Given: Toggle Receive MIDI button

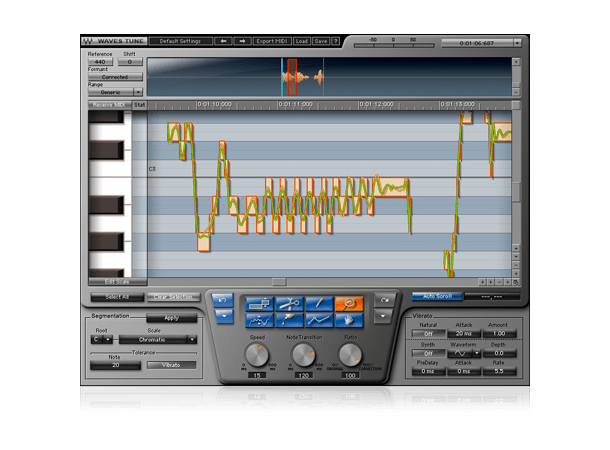Looking at the screenshot, I should [109, 105].
